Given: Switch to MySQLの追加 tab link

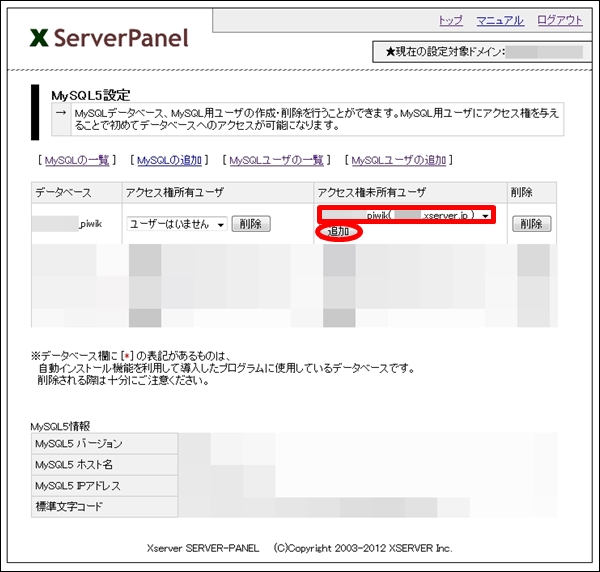Looking at the screenshot, I should (x=169, y=160).
